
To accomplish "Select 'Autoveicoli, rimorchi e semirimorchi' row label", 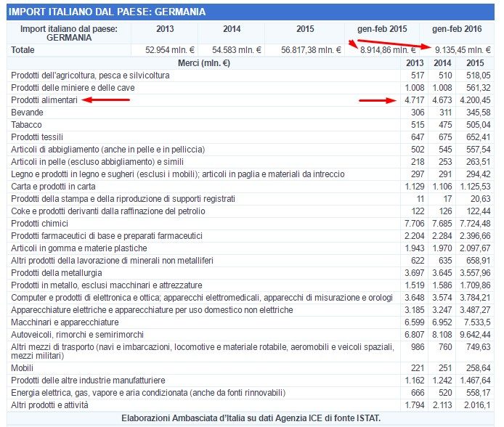I will [77, 335].
